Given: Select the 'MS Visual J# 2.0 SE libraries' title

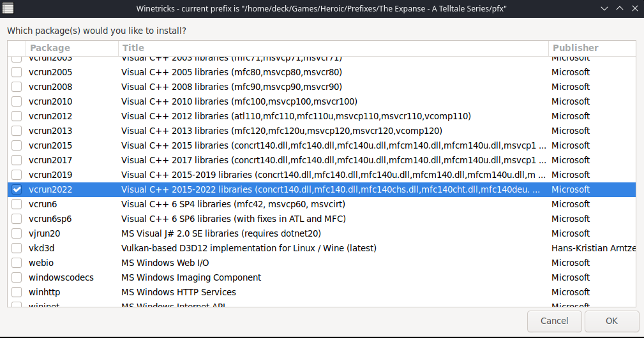Looking at the screenshot, I should [x=221, y=233].
